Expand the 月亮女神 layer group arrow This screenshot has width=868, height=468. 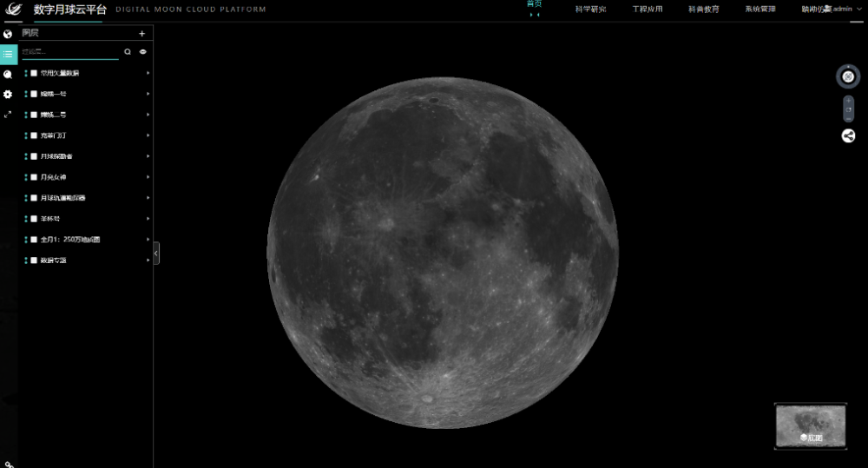148,177
